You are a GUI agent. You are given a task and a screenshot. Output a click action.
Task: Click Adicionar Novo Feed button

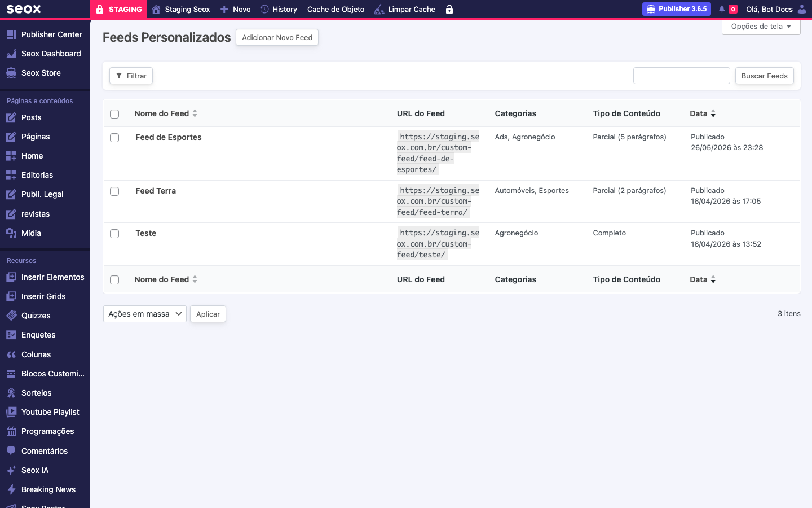point(277,37)
